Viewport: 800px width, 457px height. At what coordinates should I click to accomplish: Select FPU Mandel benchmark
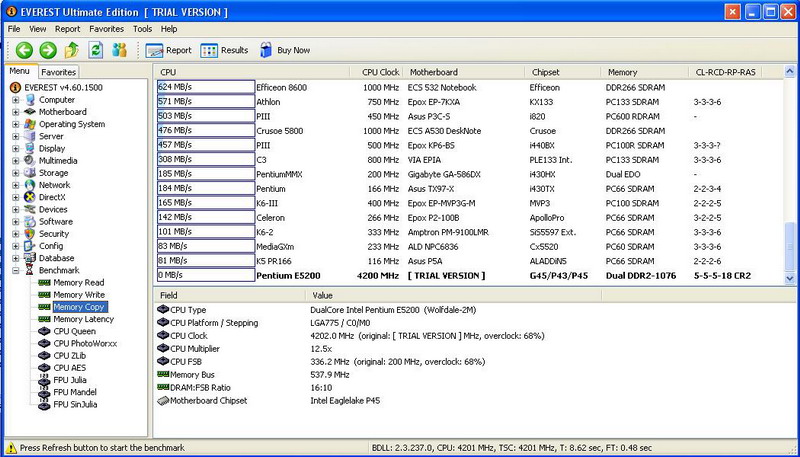click(x=75, y=392)
